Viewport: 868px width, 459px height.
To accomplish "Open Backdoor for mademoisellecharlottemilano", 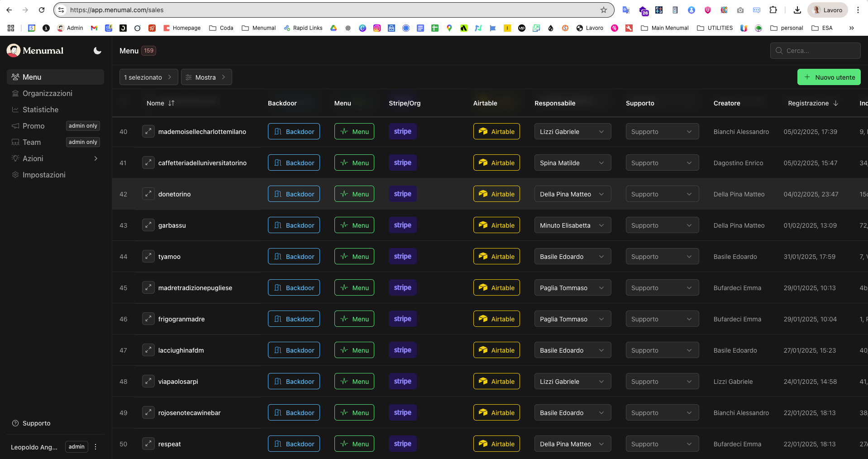I will point(294,132).
